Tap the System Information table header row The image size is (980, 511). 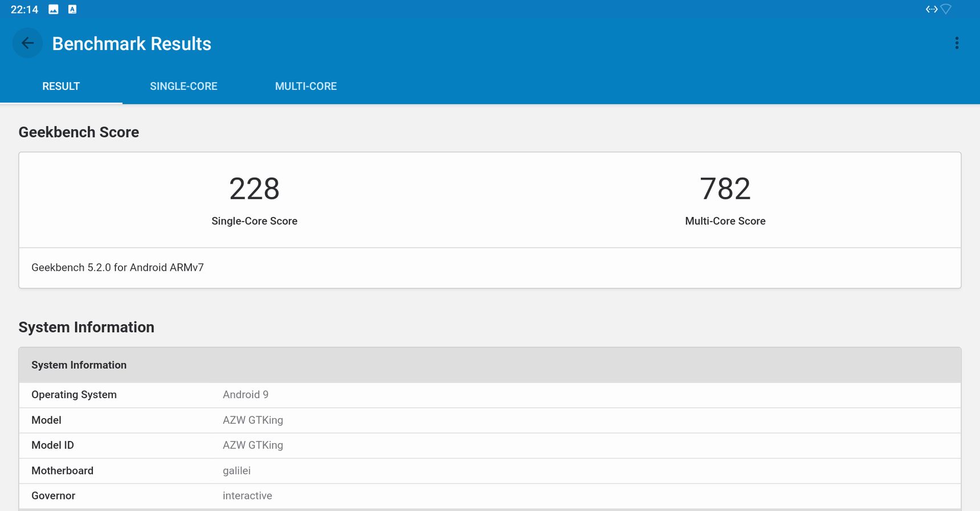[x=490, y=365]
